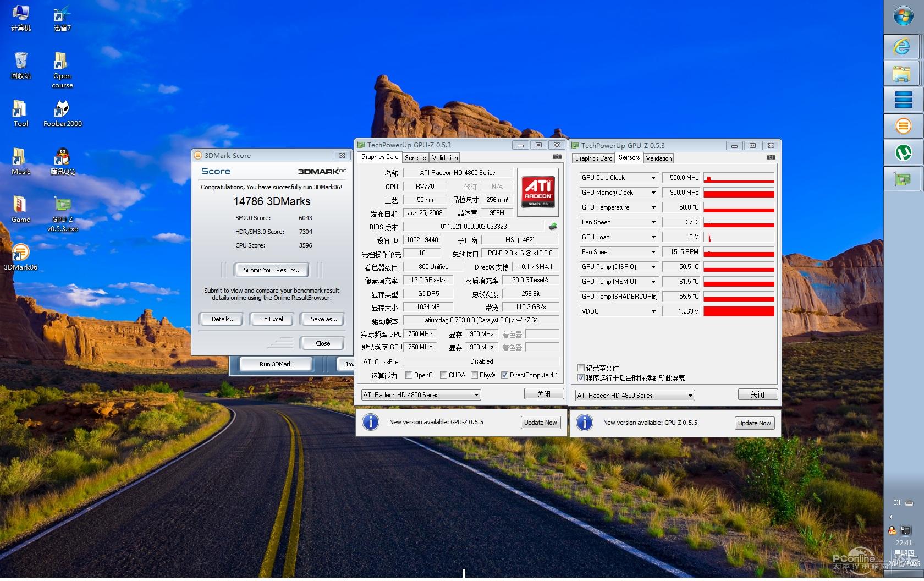Switch to Validation tab in left GPU-Z window
Viewport: 924px width, 581px height.
pos(445,158)
